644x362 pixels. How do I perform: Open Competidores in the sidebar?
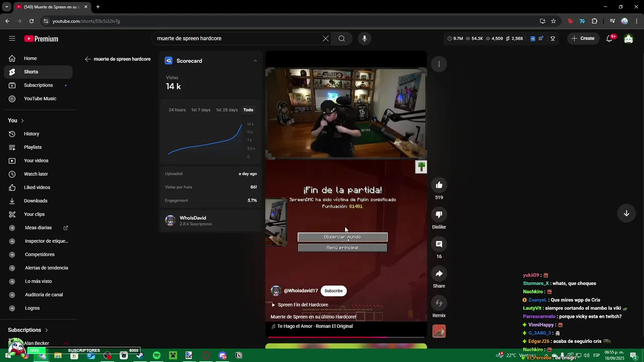38,254
